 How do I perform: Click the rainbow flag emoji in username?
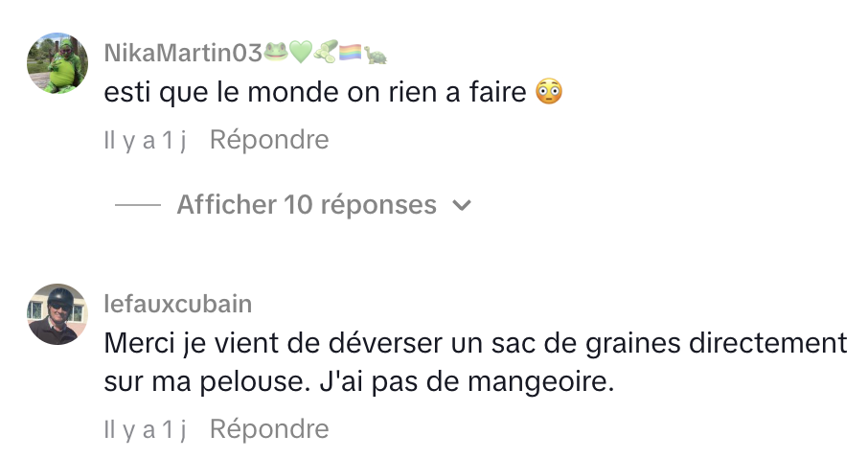tap(350, 53)
